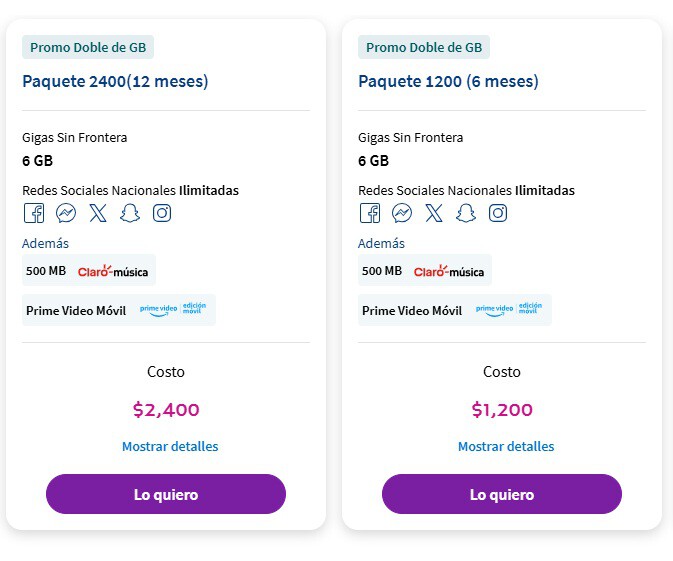Click Instagram icon in Paquete 1200 card

click(x=498, y=213)
